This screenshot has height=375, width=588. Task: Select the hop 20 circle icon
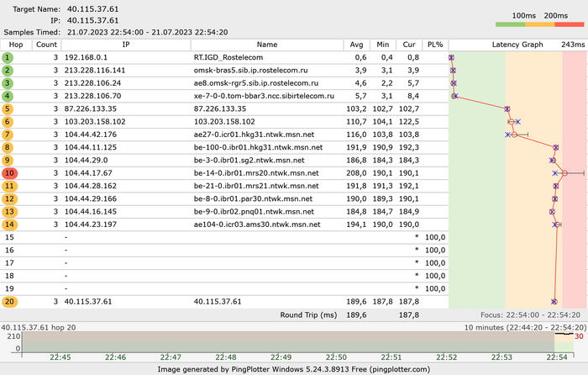(x=8, y=301)
